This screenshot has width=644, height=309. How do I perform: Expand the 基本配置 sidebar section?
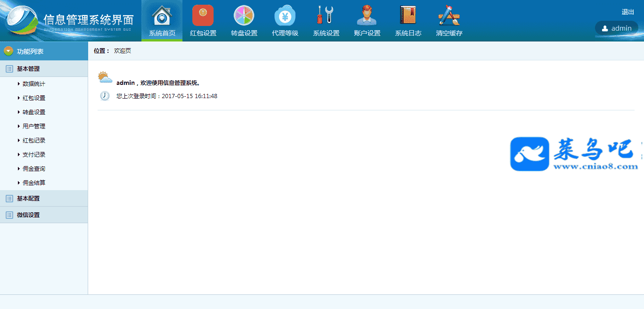[x=28, y=199]
